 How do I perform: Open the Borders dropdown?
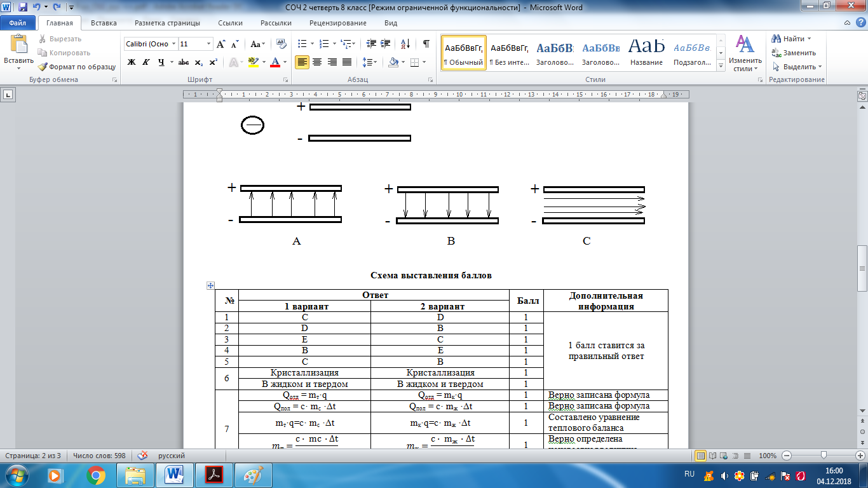424,62
